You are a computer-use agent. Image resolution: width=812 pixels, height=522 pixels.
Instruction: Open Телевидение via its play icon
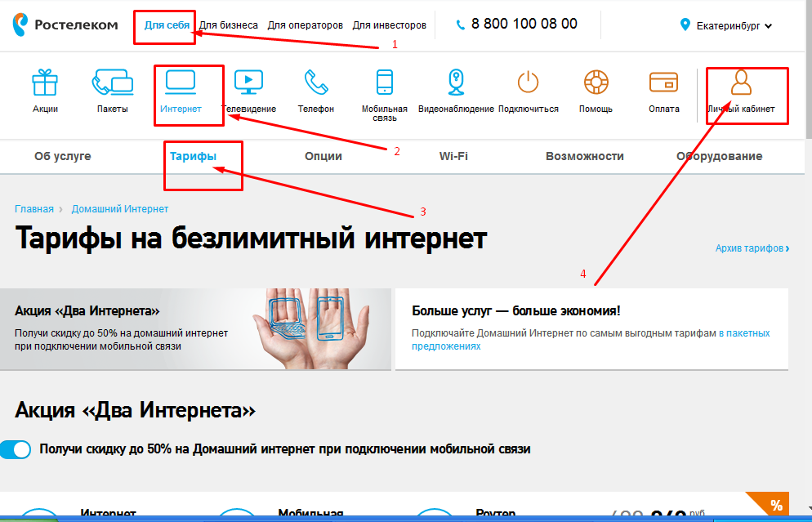pos(248,82)
